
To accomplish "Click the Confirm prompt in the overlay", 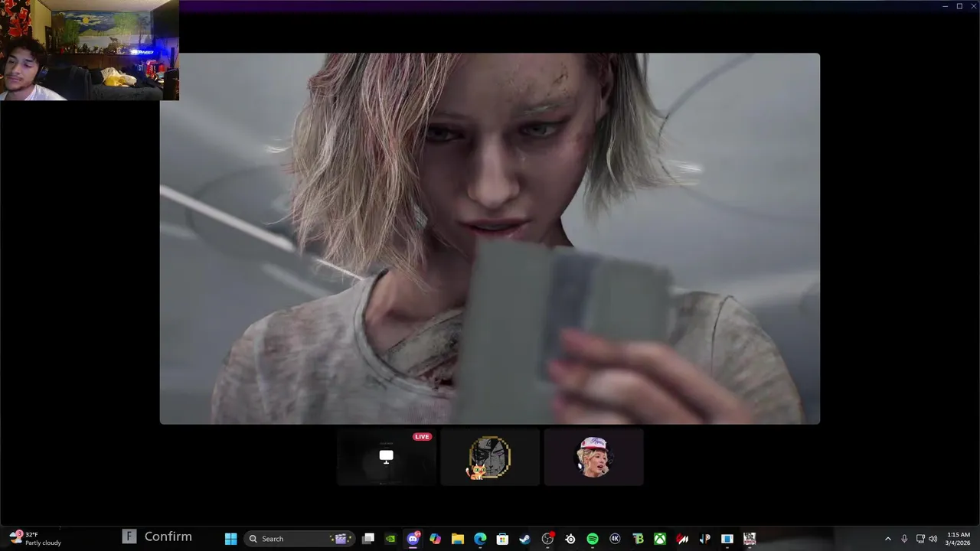I will pyautogui.click(x=158, y=536).
